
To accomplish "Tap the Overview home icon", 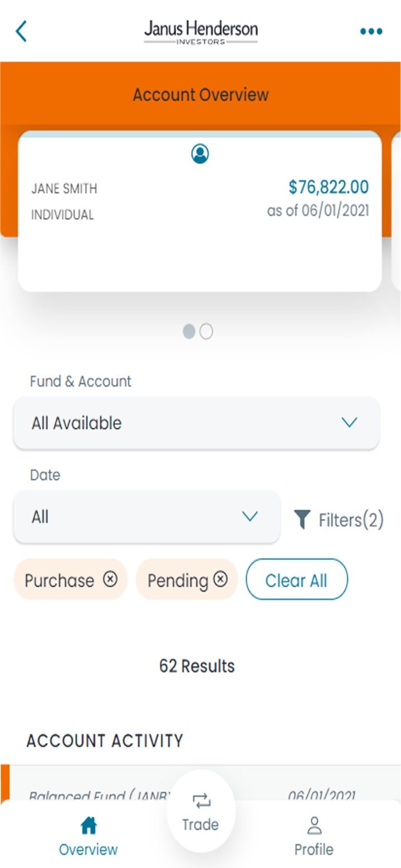I will pos(89,825).
